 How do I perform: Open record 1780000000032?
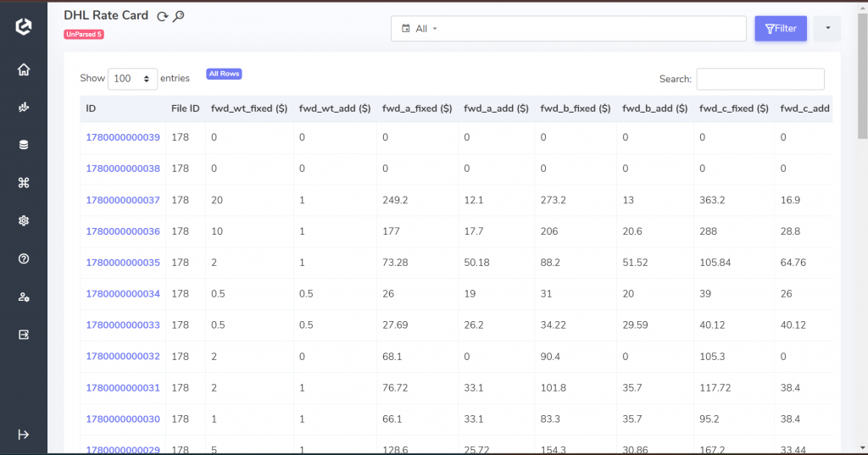tap(123, 357)
